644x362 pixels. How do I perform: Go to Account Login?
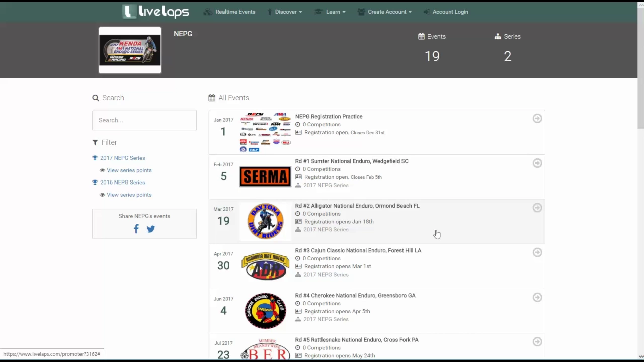[446, 12]
